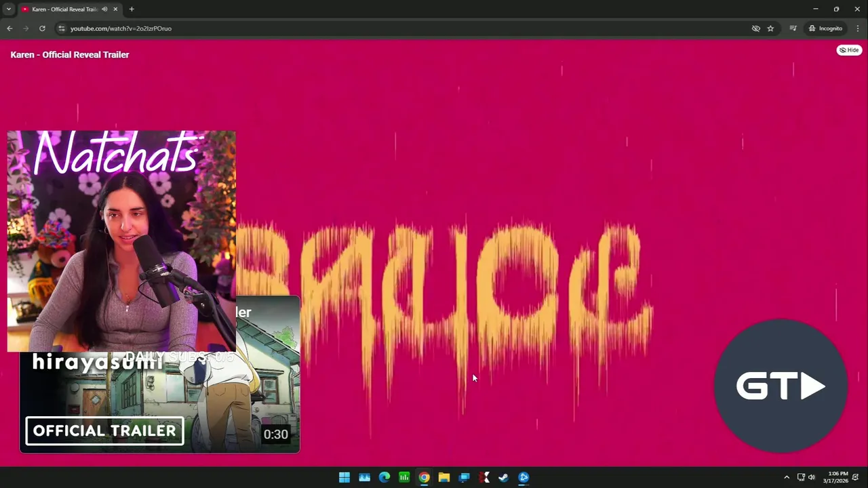Open Chrome's three-dot menu

coord(858,28)
